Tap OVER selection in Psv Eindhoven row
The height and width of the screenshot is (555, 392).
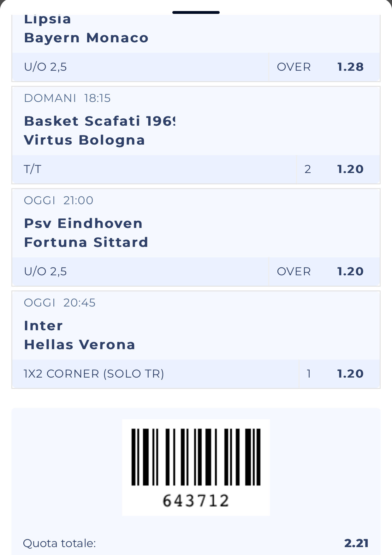294,272
